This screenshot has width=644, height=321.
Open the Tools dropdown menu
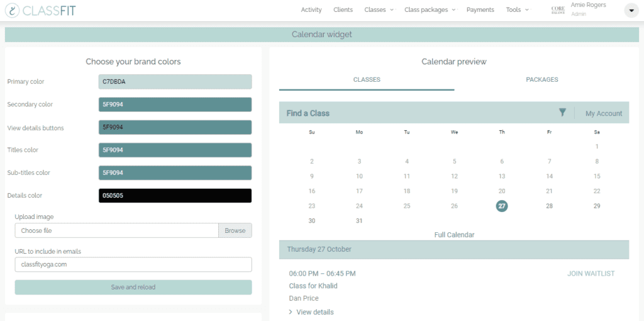pyautogui.click(x=517, y=10)
